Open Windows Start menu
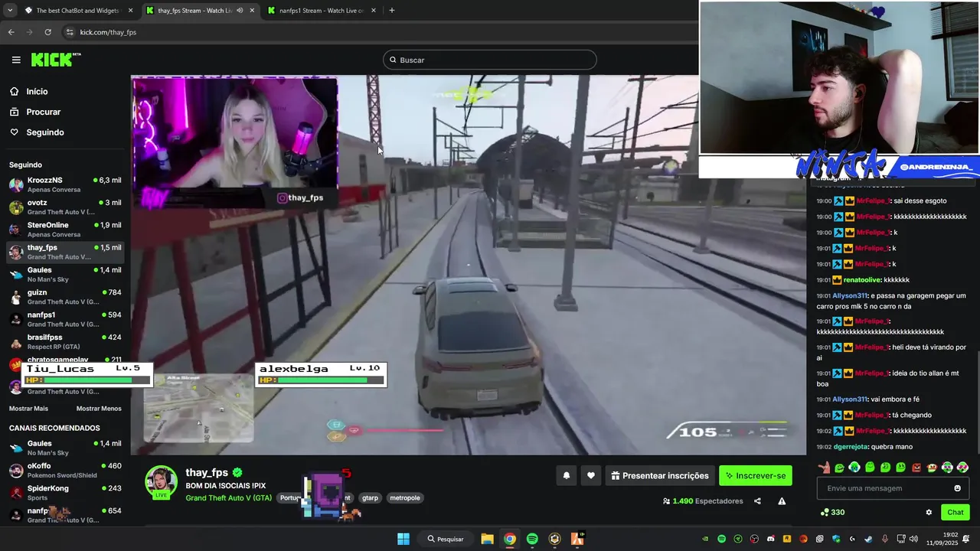Image resolution: width=980 pixels, height=551 pixels. (x=403, y=539)
